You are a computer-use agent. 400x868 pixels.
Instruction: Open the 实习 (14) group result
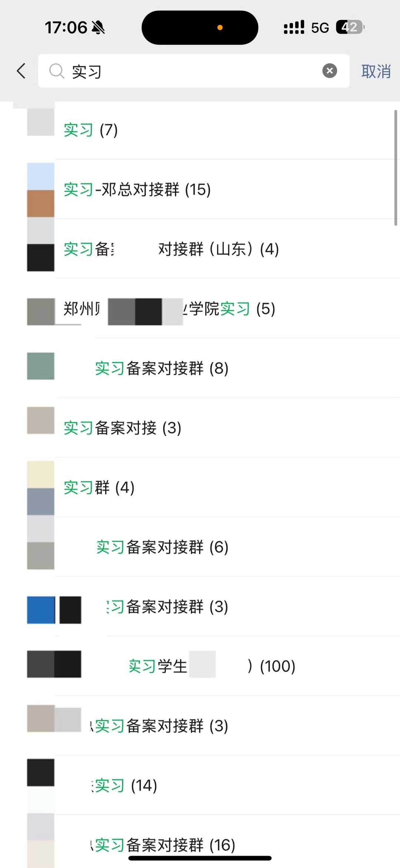click(x=200, y=785)
